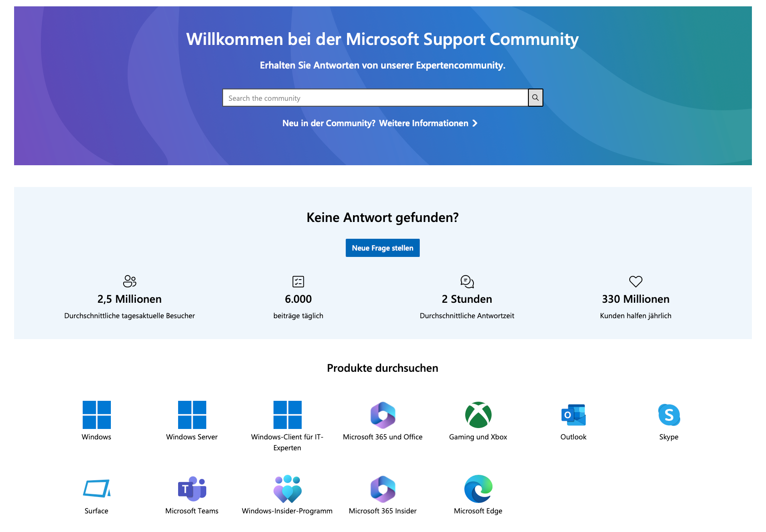Click the Willkommen bei der Microsoft Support Community heading
This screenshot has width=766, height=532.
coord(383,39)
